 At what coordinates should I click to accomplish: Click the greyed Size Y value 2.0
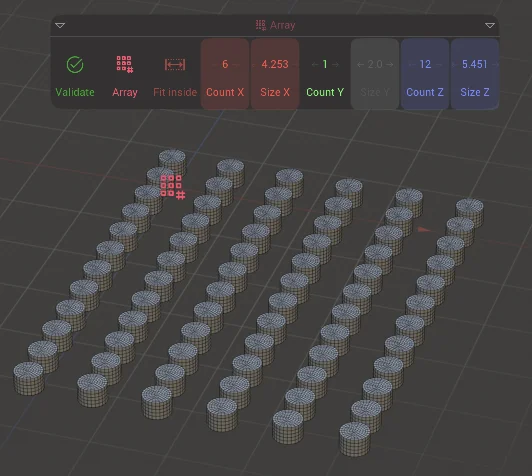click(x=375, y=64)
